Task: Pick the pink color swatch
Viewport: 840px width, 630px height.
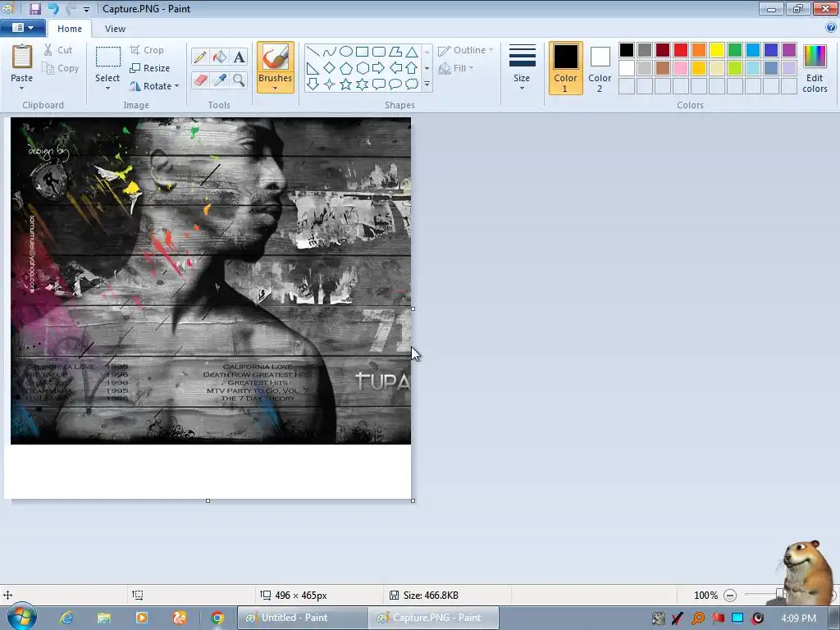Action: pyautogui.click(x=681, y=68)
